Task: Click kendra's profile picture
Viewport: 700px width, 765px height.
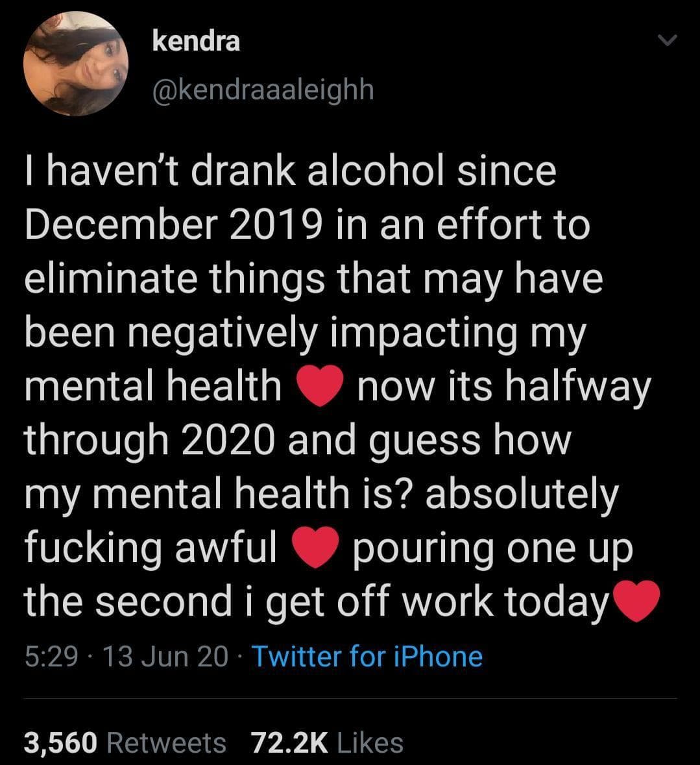Action: coord(75,64)
